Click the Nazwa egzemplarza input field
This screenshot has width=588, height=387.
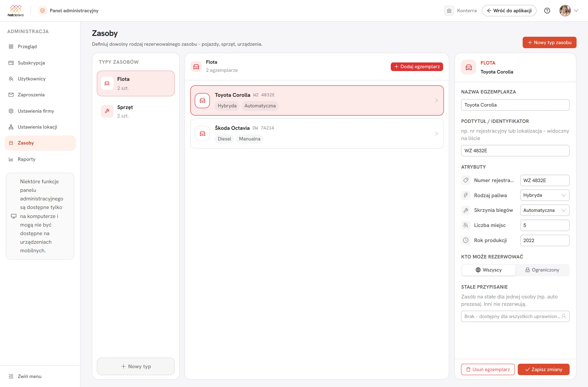515,105
